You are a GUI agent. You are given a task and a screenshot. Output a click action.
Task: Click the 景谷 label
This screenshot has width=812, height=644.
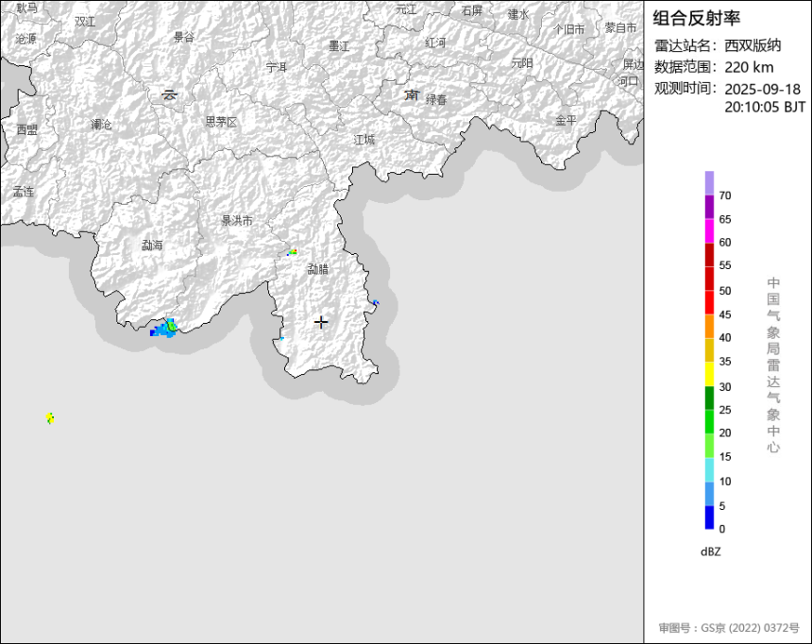(184, 37)
